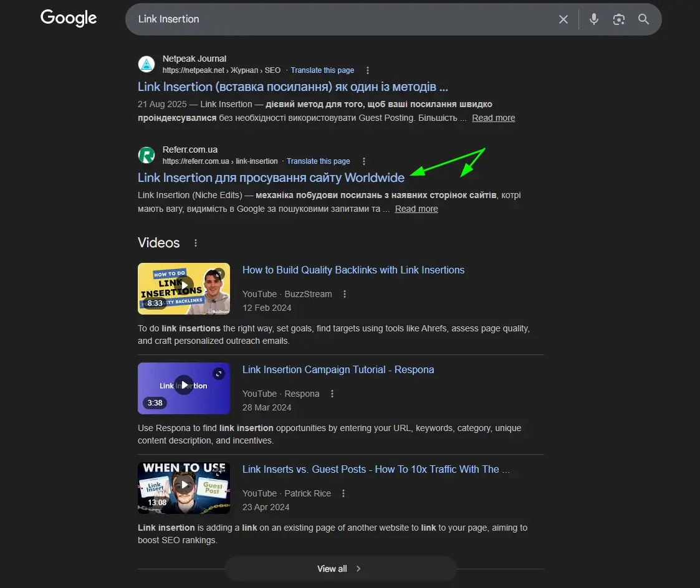Viewport: 700px width, 588px height.
Task: Open three-dot menu for Referr.com.ua result
Action: click(364, 161)
